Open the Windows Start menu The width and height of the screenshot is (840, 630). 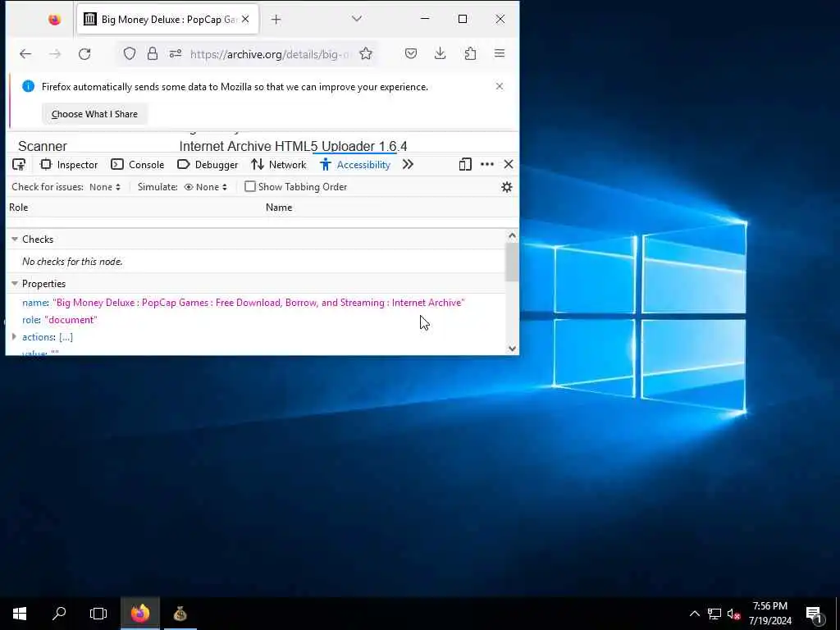[20, 614]
